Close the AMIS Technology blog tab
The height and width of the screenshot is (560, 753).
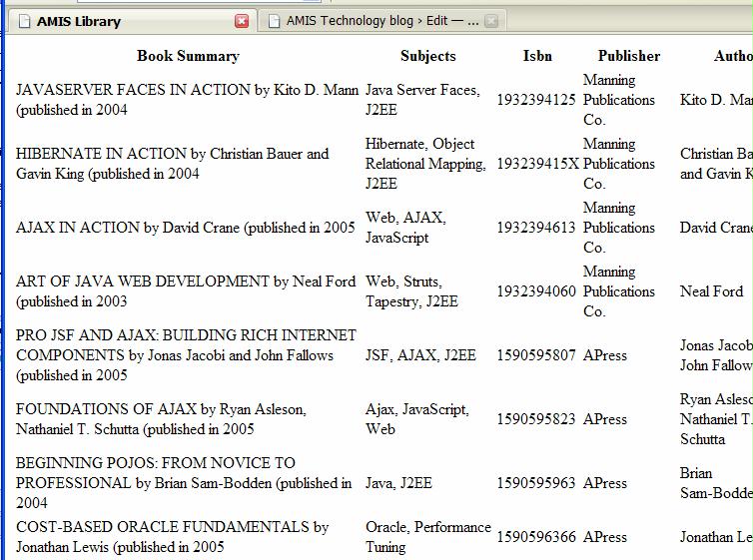point(491,21)
